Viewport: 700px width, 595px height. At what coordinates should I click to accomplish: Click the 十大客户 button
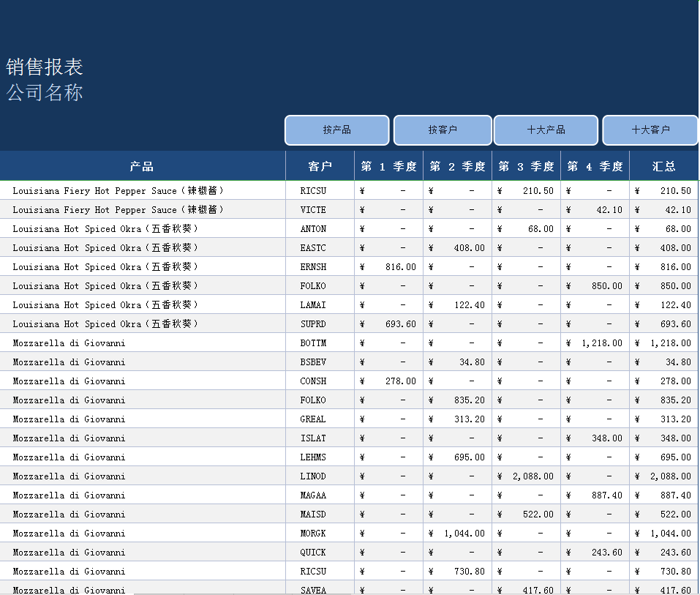[650, 130]
